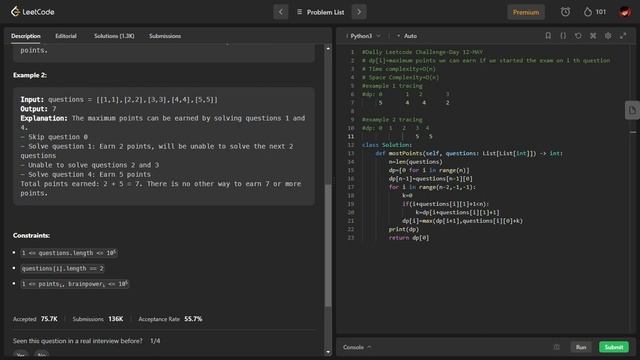Click the Run button
The width and height of the screenshot is (640, 360).
581,347
